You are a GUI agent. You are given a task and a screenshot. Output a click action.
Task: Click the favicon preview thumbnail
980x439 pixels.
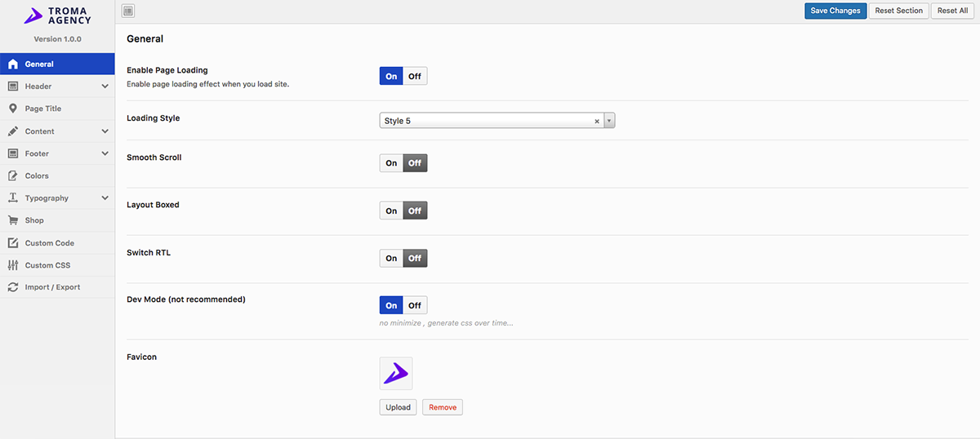[x=396, y=373]
